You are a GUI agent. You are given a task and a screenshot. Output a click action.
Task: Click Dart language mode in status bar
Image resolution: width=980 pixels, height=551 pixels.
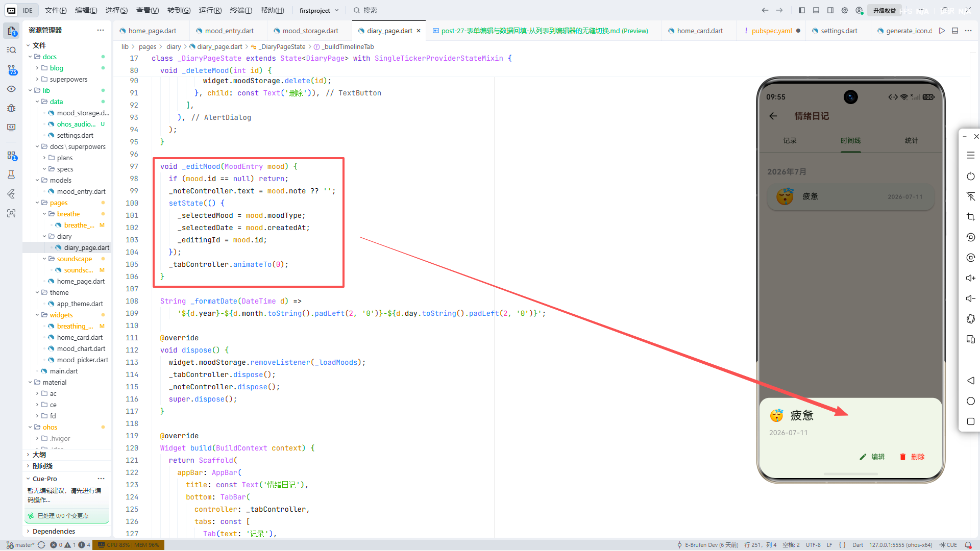click(x=857, y=545)
